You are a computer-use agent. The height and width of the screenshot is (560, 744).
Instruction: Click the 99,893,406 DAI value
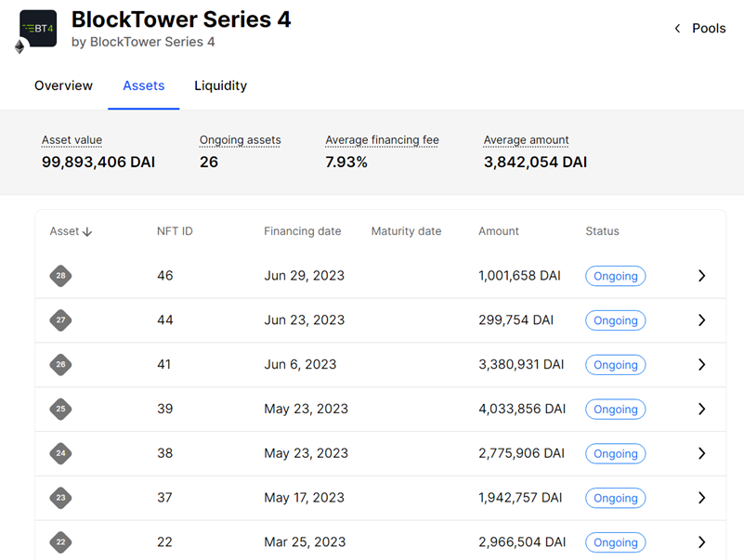[98, 162]
